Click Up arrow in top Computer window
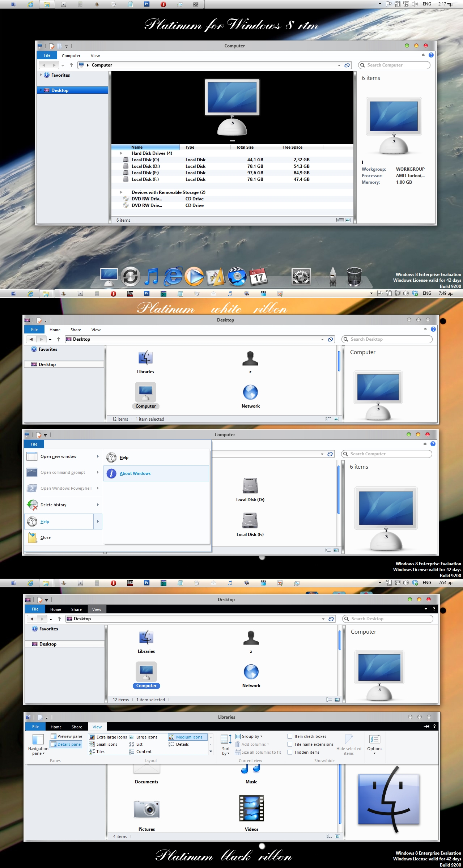 tap(71, 65)
